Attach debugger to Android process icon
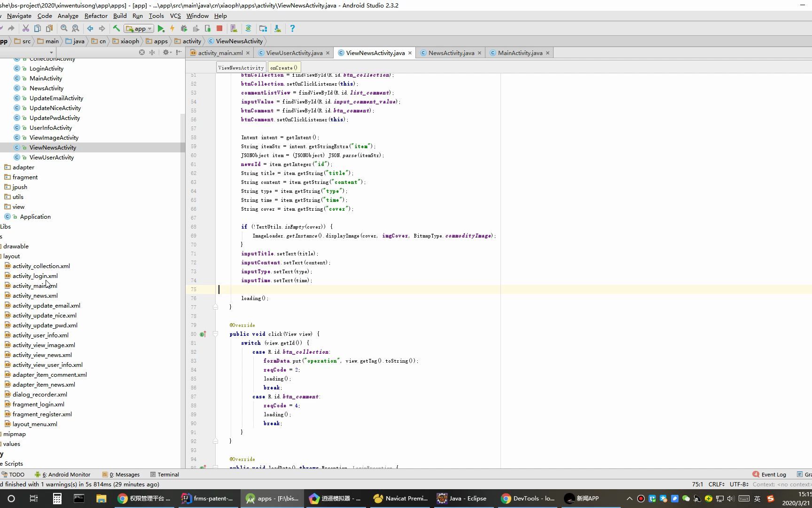Image resolution: width=812 pixels, height=508 pixels. (x=208, y=29)
